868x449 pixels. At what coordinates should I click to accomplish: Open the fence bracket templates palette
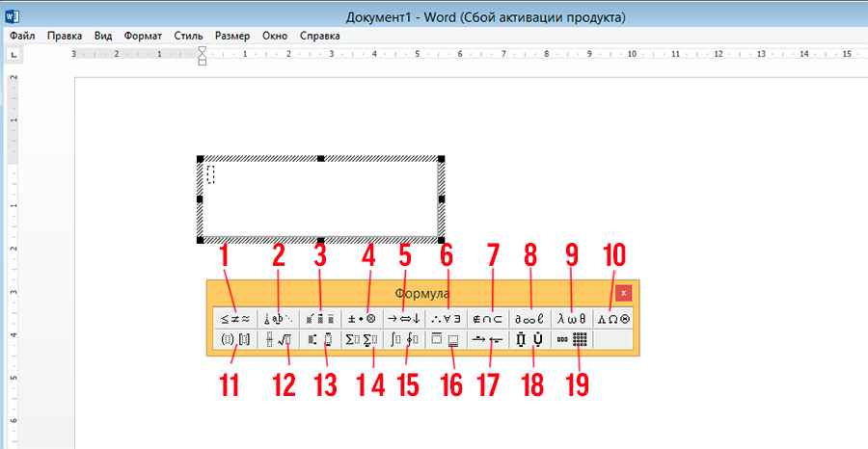click(232, 339)
